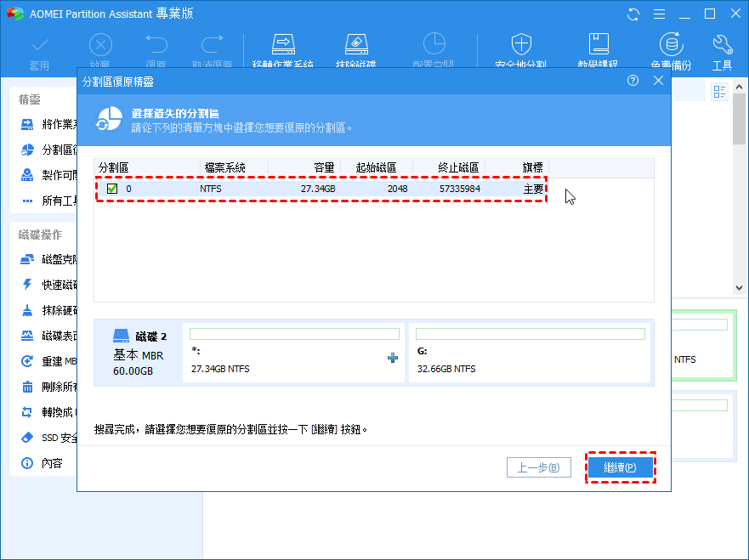The width and height of the screenshot is (749, 560).
Task: Select SSD Secure Erase sidebar item
Action: [48, 438]
